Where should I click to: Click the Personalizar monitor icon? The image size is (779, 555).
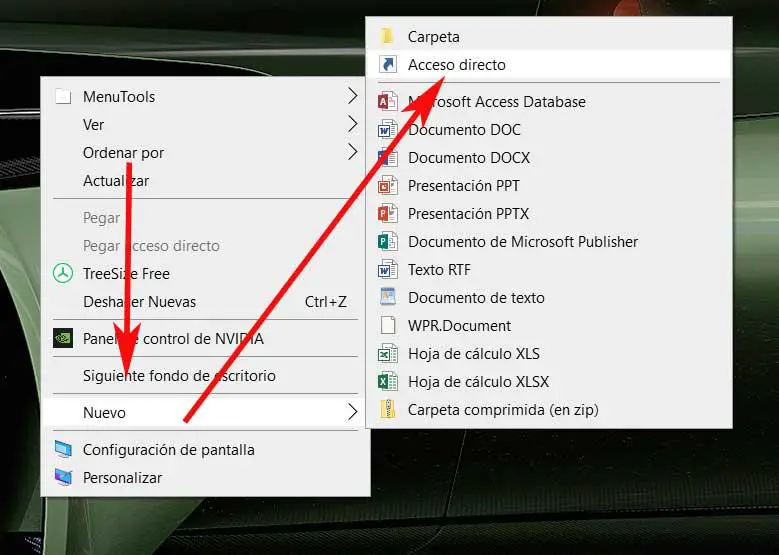coord(63,477)
